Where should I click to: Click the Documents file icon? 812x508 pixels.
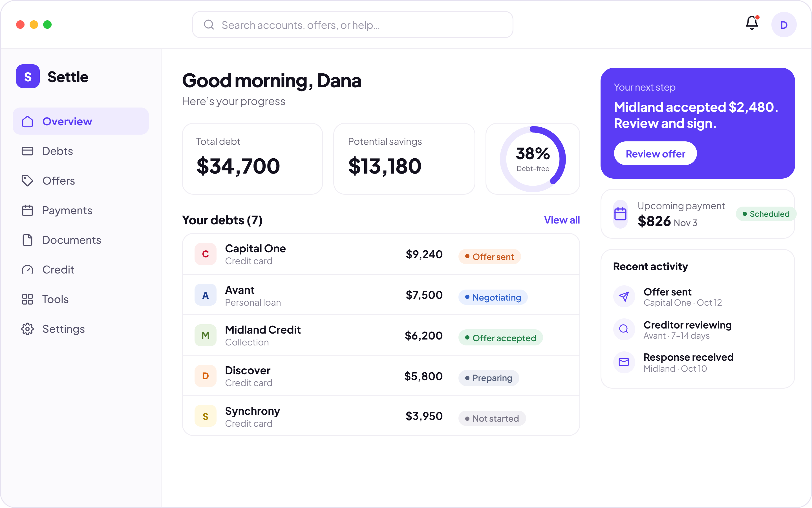pyautogui.click(x=28, y=240)
